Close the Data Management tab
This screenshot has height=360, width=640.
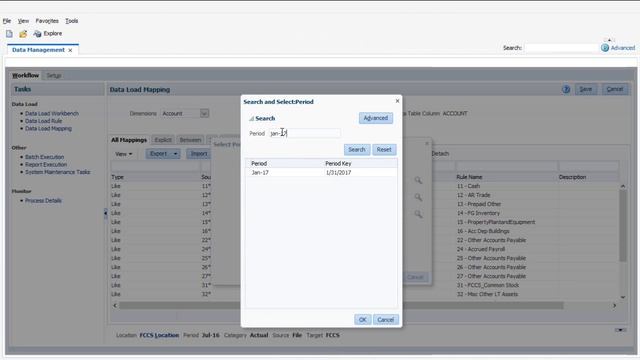[x=70, y=50]
